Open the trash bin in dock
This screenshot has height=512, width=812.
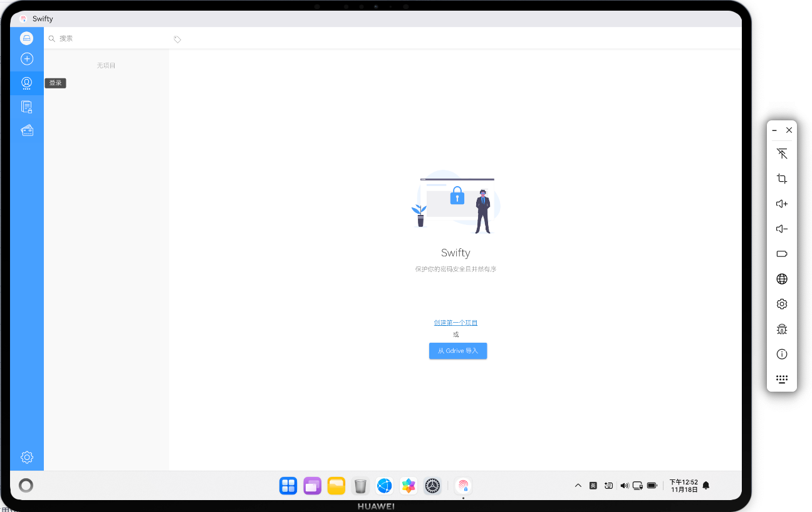(360, 486)
